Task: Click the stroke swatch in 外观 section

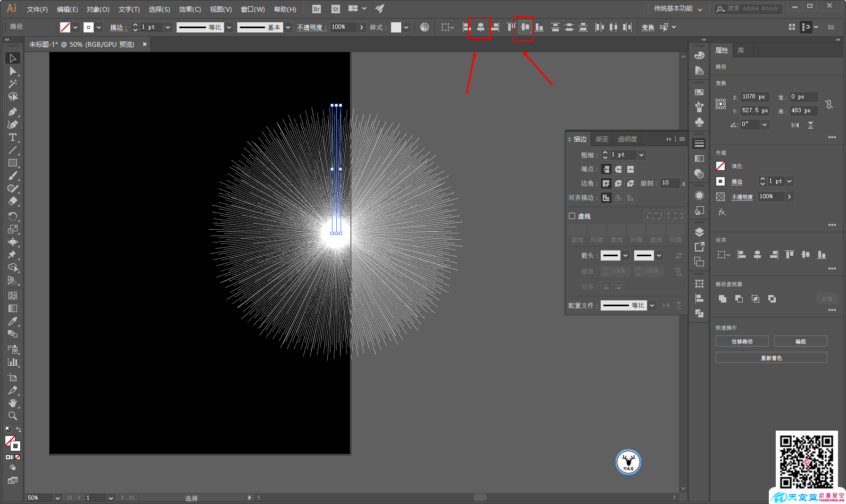Action: pyautogui.click(x=720, y=181)
